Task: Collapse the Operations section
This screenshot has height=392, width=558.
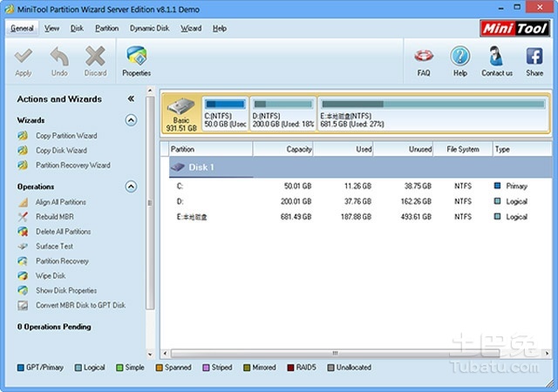Action: 131,186
